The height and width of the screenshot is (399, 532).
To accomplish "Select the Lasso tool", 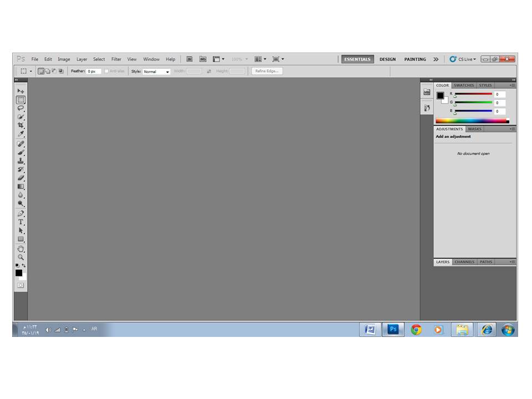I will pos(21,109).
